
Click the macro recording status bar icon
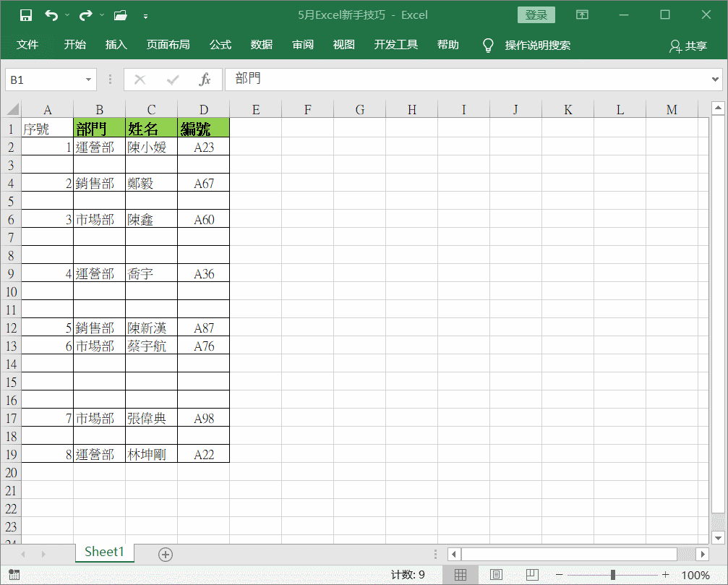pyautogui.click(x=14, y=575)
